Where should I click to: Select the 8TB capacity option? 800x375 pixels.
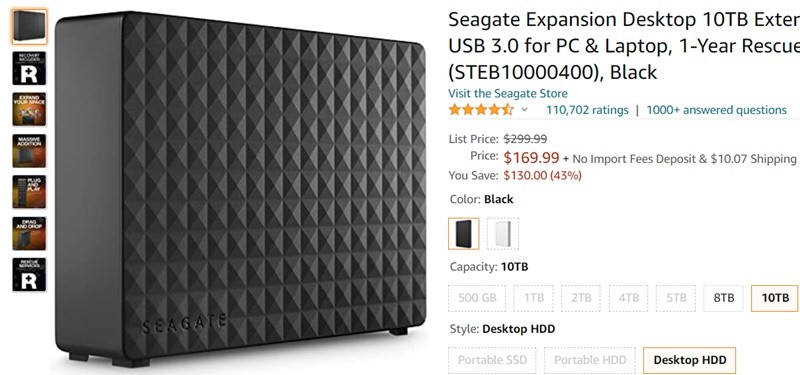tap(723, 298)
